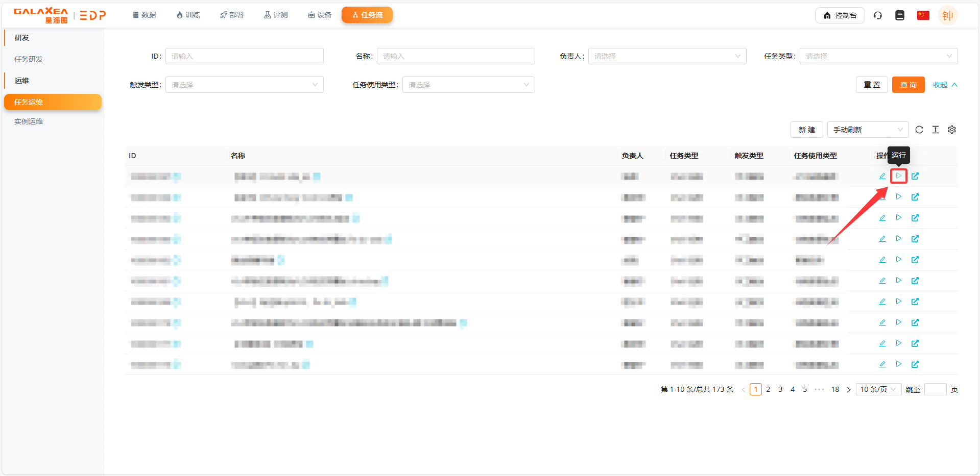Screen dimensions: 980x476
Task: Open the 负责人 selection dropdown
Action: click(x=667, y=56)
